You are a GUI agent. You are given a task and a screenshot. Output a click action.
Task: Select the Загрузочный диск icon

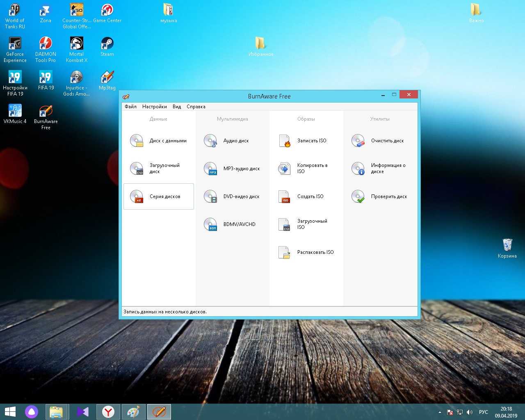137,169
